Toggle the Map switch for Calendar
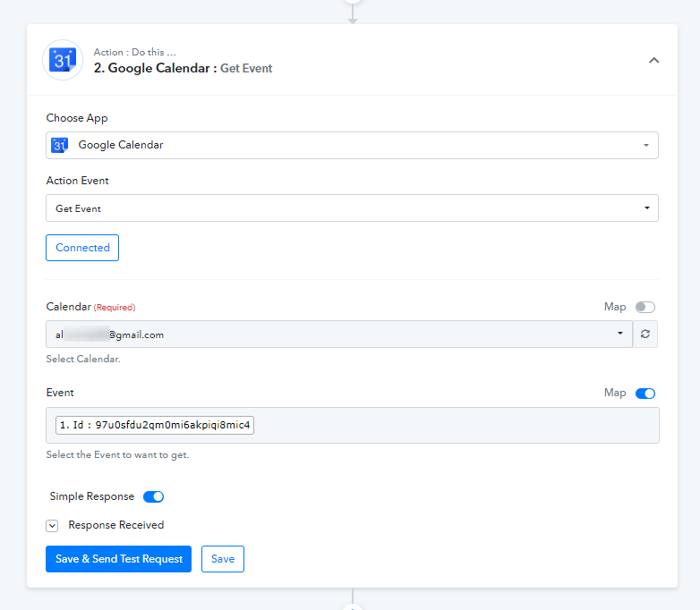 pyautogui.click(x=645, y=307)
